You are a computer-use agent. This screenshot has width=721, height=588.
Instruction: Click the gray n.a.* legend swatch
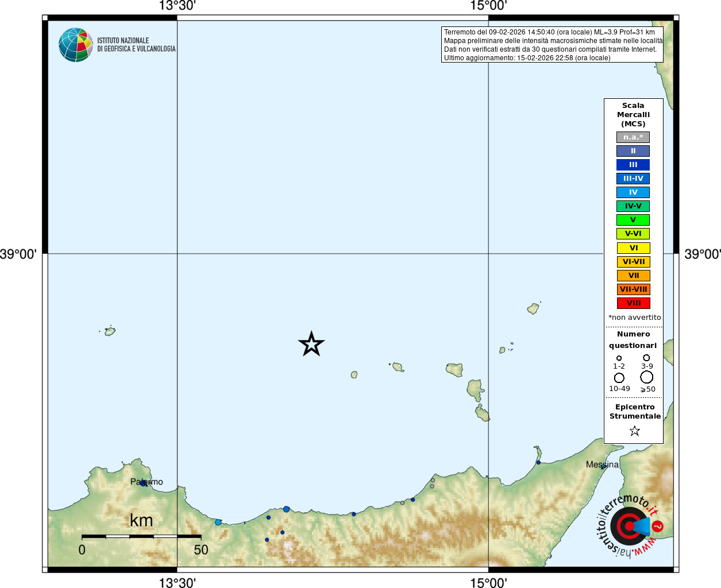[x=633, y=137]
